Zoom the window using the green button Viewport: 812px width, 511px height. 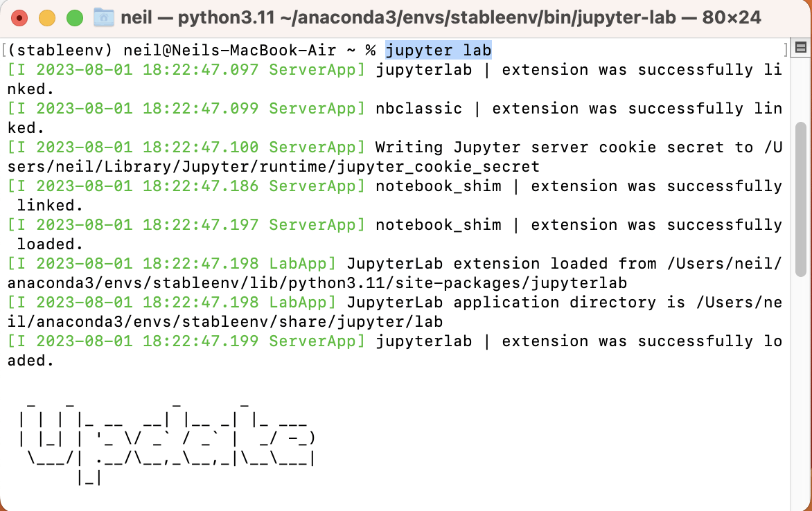point(74,18)
